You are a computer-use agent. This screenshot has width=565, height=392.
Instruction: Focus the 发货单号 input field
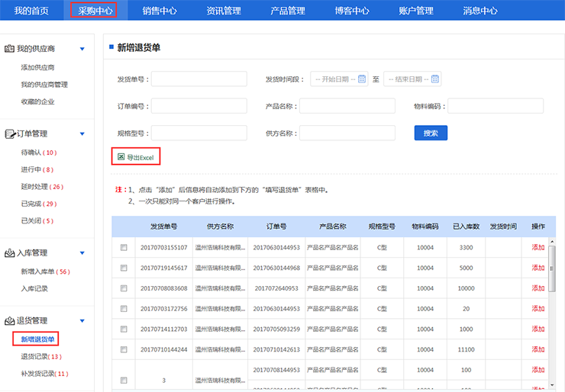pyautogui.click(x=199, y=79)
